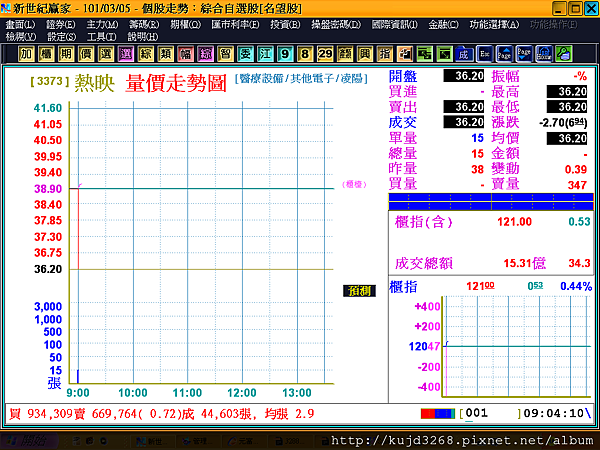Open the 操盤密碼(D) menu
600x450 pixels.
click(x=336, y=24)
